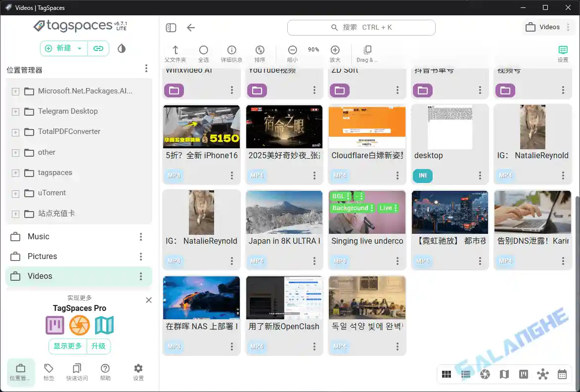Image resolution: width=580 pixels, height=392 pixels.
Task: Expand the Telegram Desktop location
Action: tap(15, 111)
